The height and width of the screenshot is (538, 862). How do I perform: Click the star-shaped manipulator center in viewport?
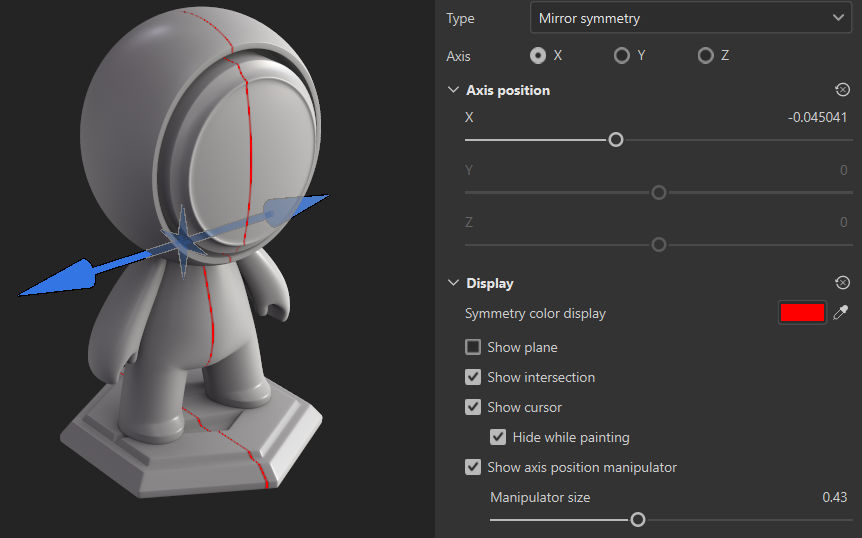tap(183, 242)
